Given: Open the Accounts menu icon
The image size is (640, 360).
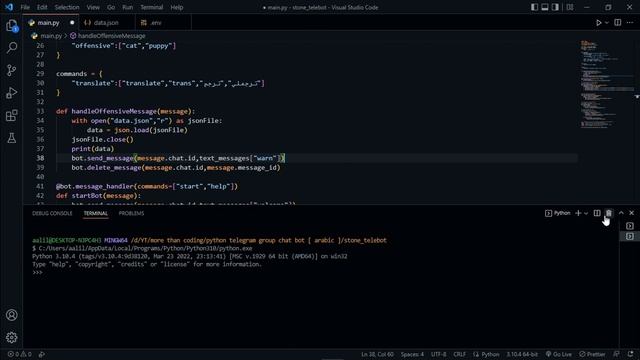Looking at the screenshot, I should click(x=11, y=315).
